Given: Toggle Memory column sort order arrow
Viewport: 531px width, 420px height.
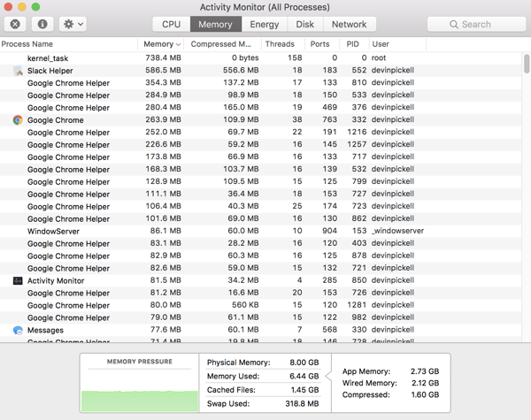Looking at the screenshot, I should (179, 44).
